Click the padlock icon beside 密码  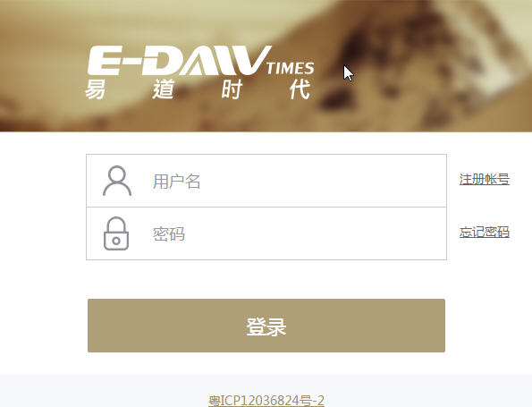click(116, 233)
